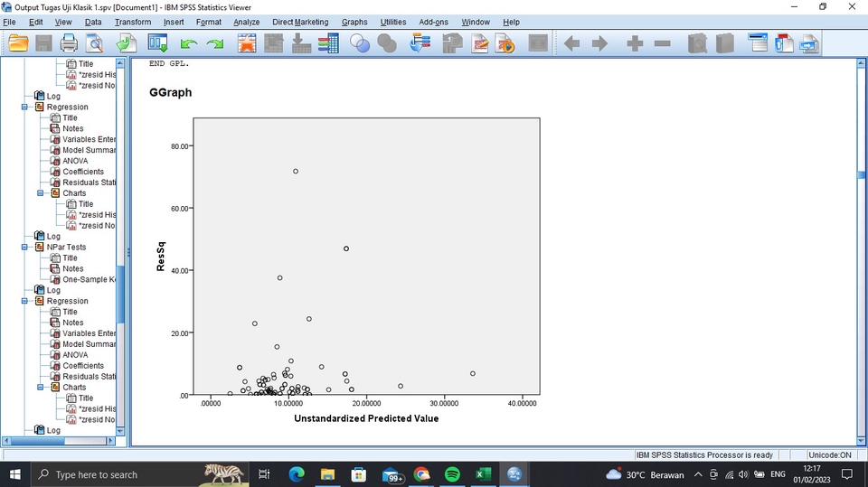Click the Insert Heading icon
Viewport: 868px width, 487px height.
pos(758,43)
